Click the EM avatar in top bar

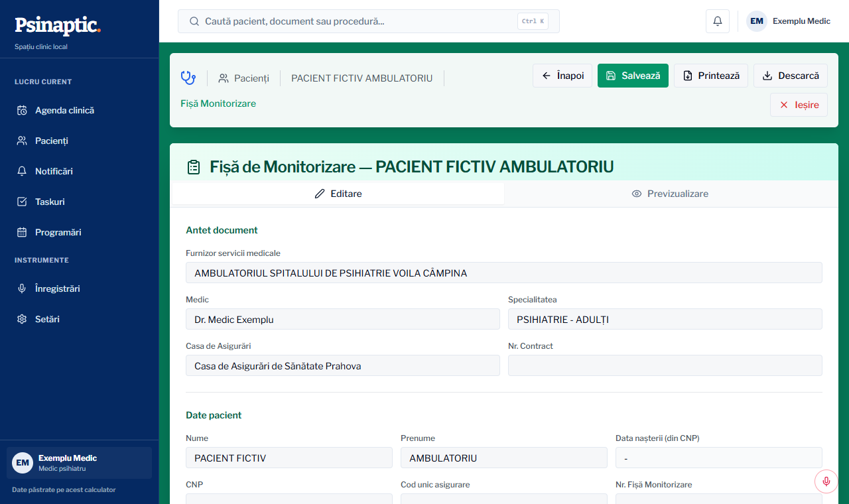pos(757,21)
